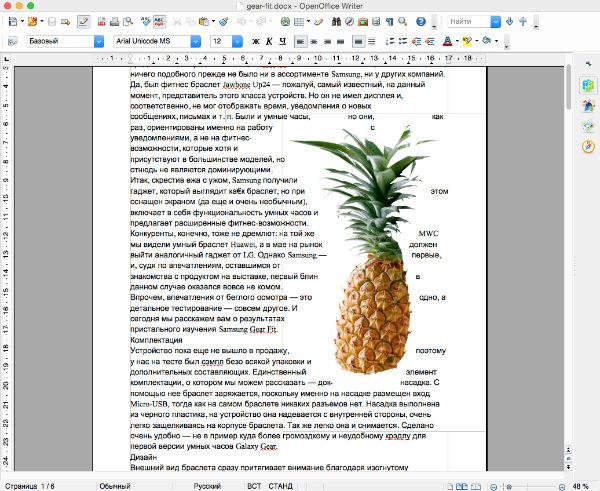Click СТАНД selection mode in status bar
600x491 pixels.
point(280,486)
